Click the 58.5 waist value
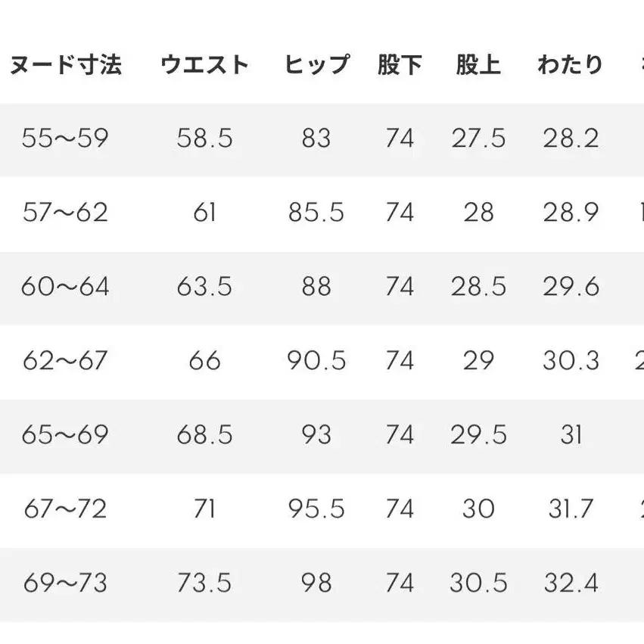Image resolution: width=644 pixels, height=644 pixels. click(204, 138)
